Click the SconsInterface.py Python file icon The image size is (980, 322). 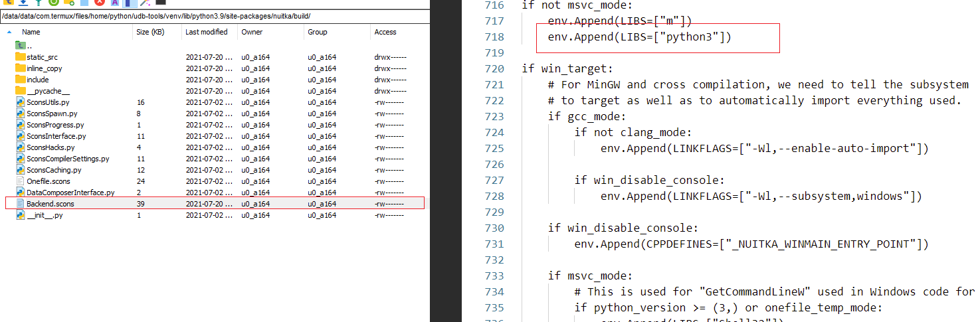tap(20, 136)
